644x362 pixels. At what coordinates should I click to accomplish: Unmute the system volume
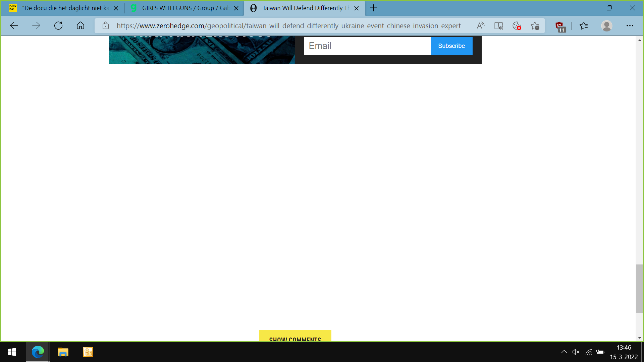tap(576, 352)
